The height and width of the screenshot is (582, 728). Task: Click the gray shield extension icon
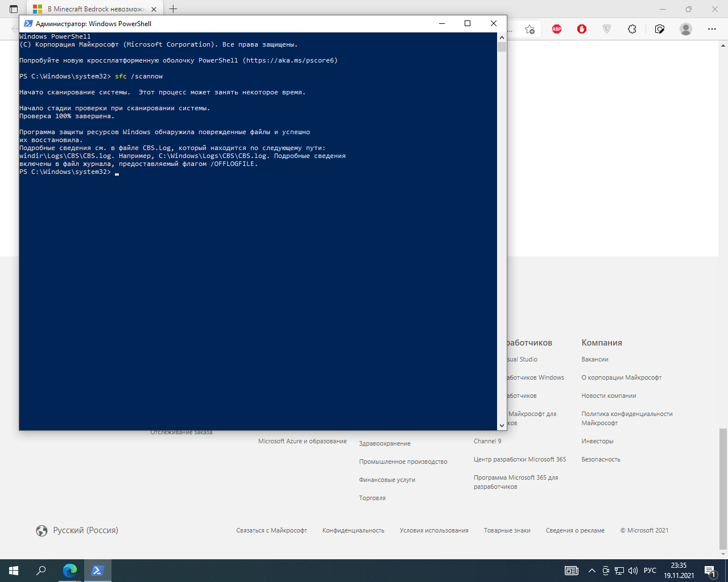click(x=607, y=29)
